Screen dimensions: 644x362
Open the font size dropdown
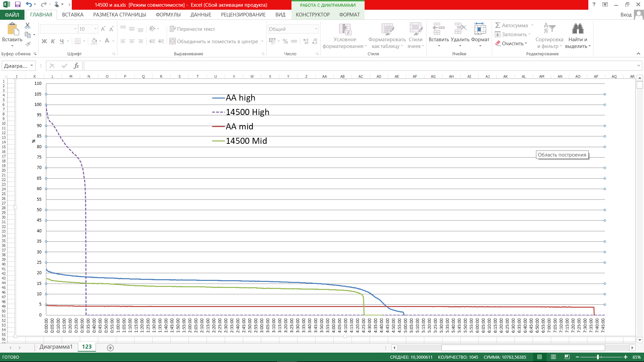[96, 29]
